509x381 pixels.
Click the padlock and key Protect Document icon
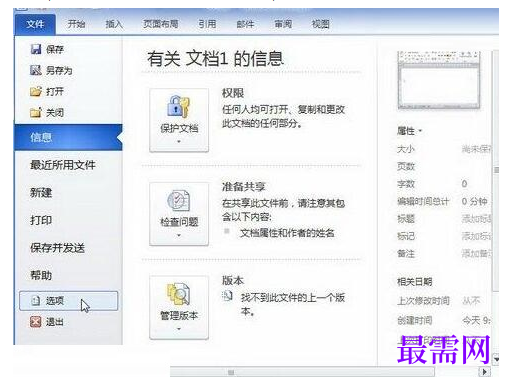tap(179, 106)
